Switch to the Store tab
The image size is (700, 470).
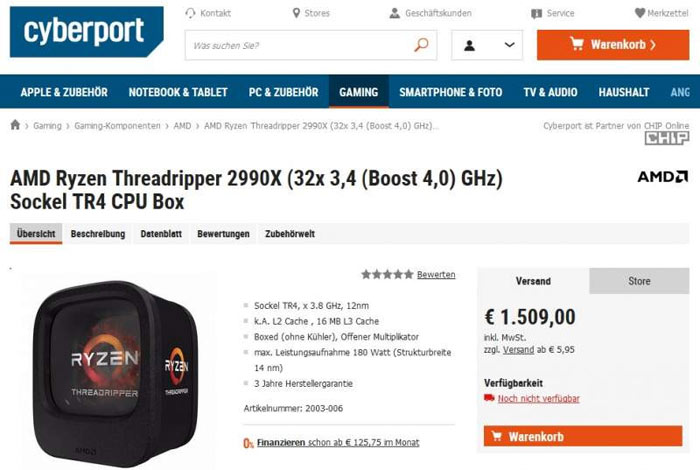(639, 281)
